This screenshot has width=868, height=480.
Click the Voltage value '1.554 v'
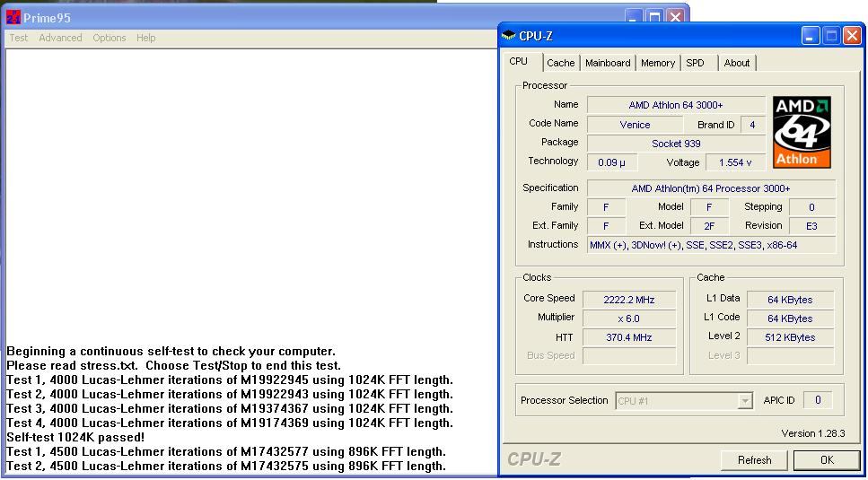tap(735, 163)
